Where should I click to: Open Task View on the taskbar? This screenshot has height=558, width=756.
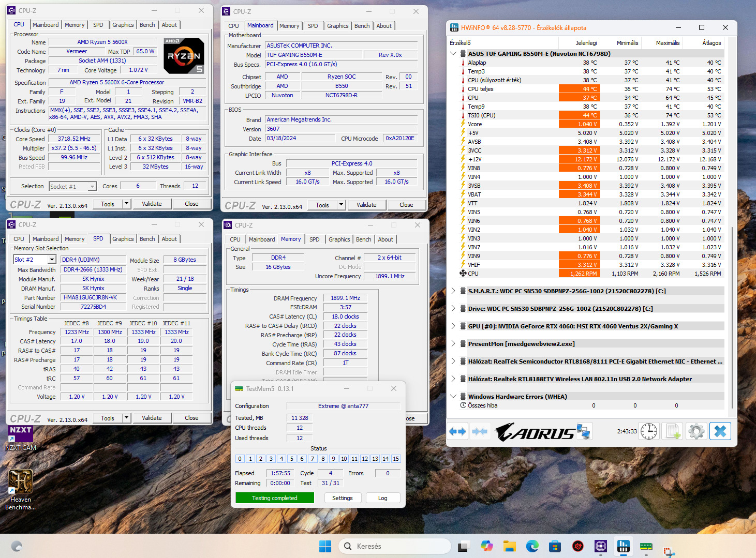[x=463, y=546]
